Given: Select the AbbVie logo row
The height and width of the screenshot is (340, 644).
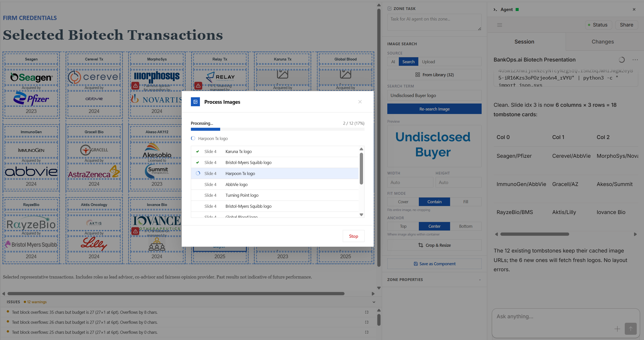Looking at the screenshot, I should pyautogui.click(x=275, y=184).
